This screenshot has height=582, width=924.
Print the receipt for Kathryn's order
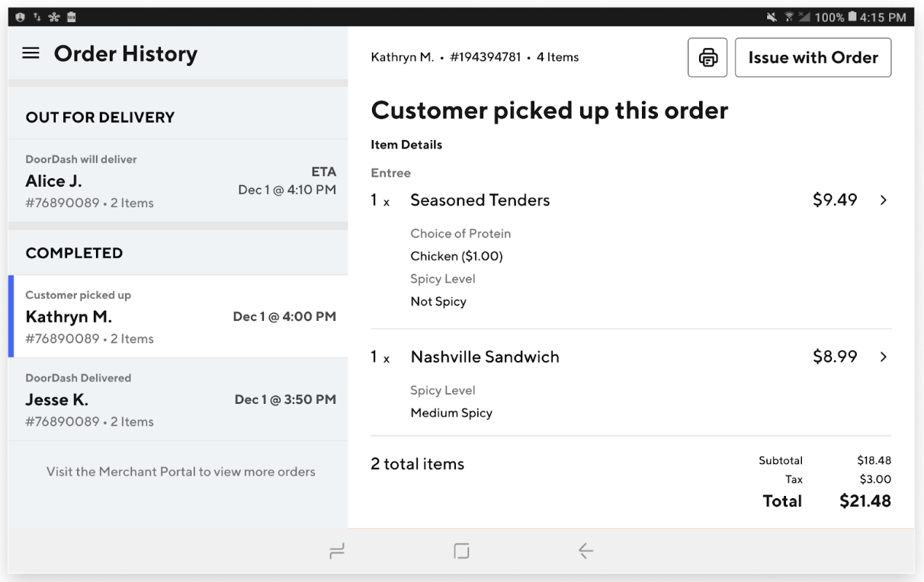point(707,57)
